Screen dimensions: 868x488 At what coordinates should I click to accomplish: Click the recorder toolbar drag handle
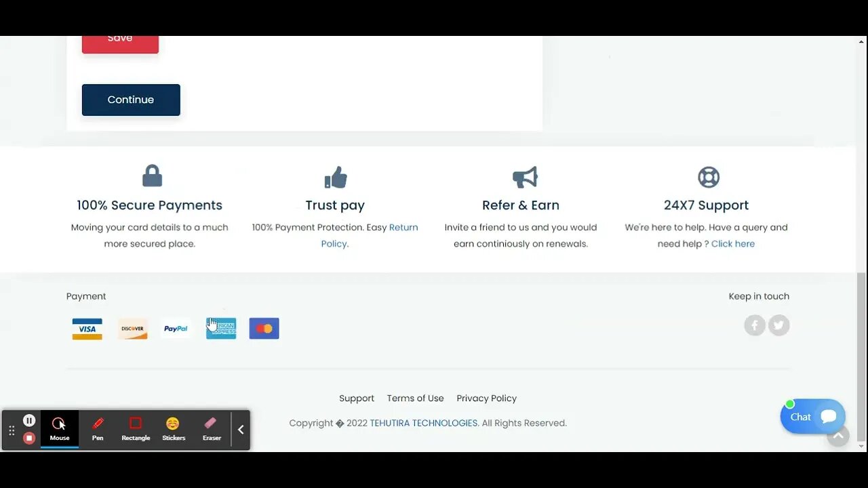click(12, 430)
